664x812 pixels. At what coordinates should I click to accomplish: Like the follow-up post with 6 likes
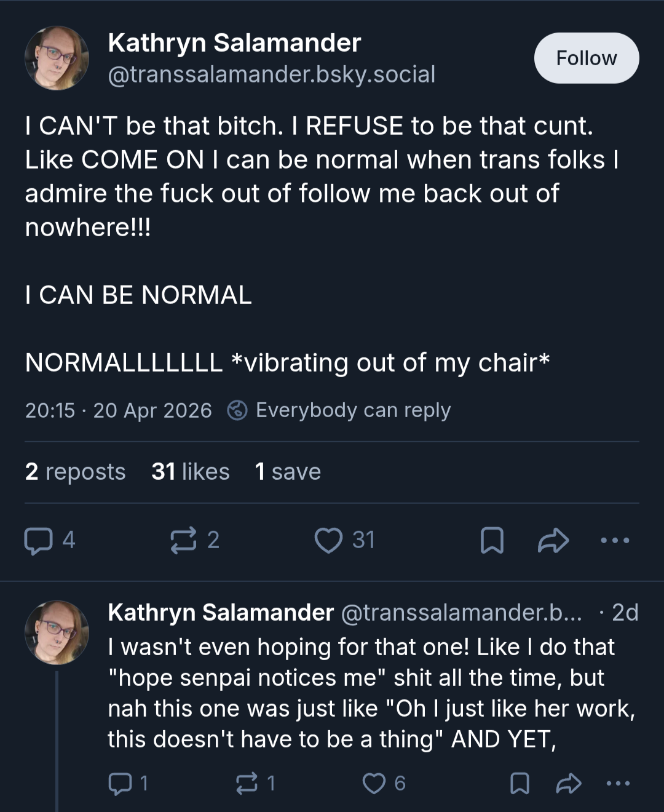pyautogui.click(x=384, y=783)
